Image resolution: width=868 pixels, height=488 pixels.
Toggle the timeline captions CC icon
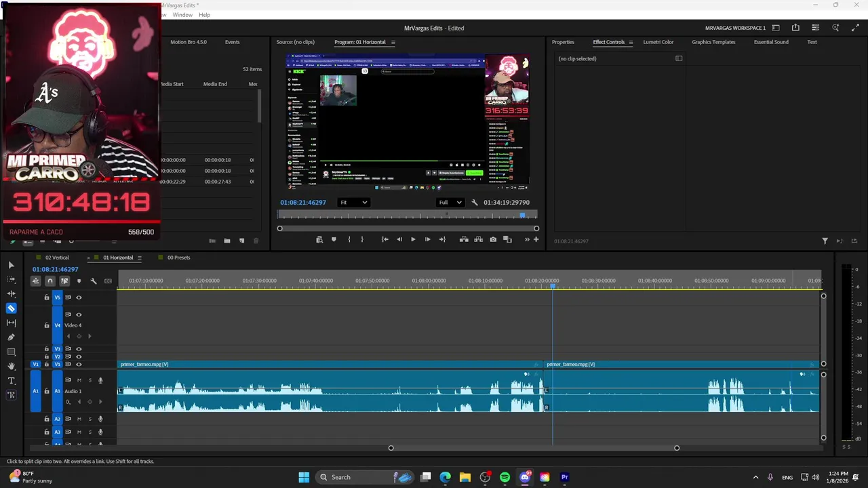click(x=108, y=281)
